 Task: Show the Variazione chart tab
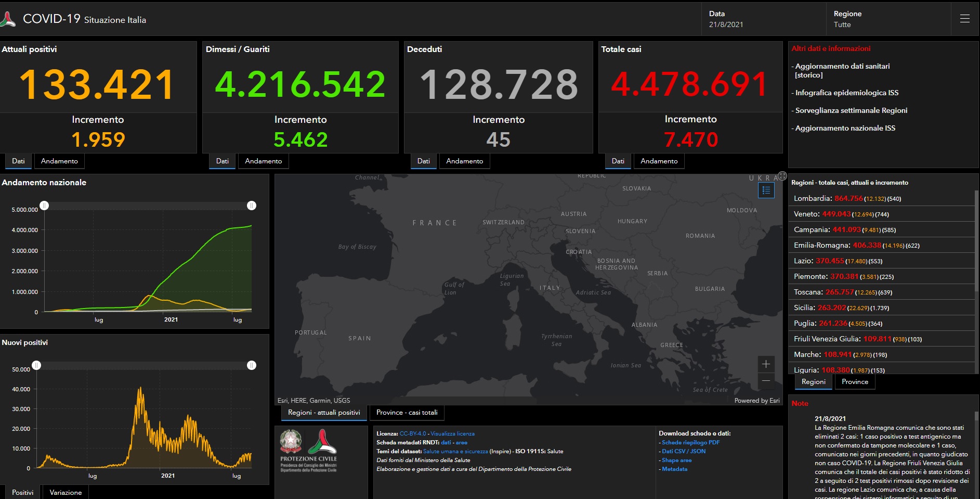pos(66,492)
